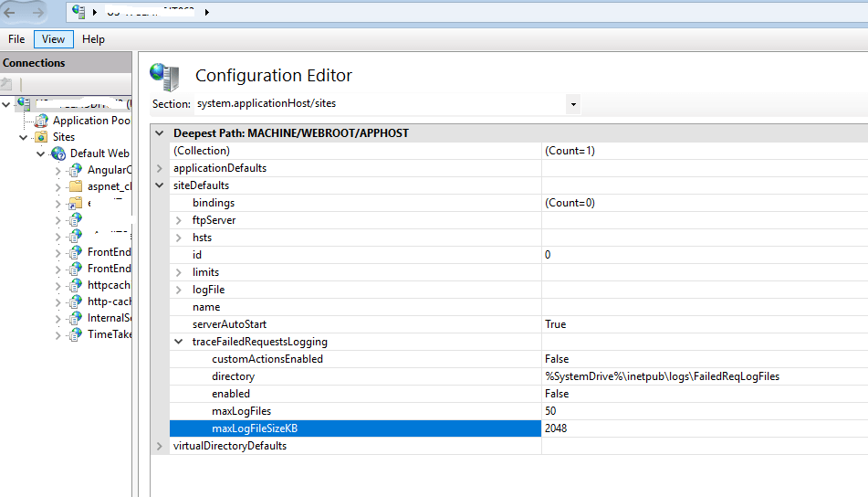This screenshot has height=497, width=868.
Task: Click the Connections toolbar connect icon
Action: click(6, 84)
